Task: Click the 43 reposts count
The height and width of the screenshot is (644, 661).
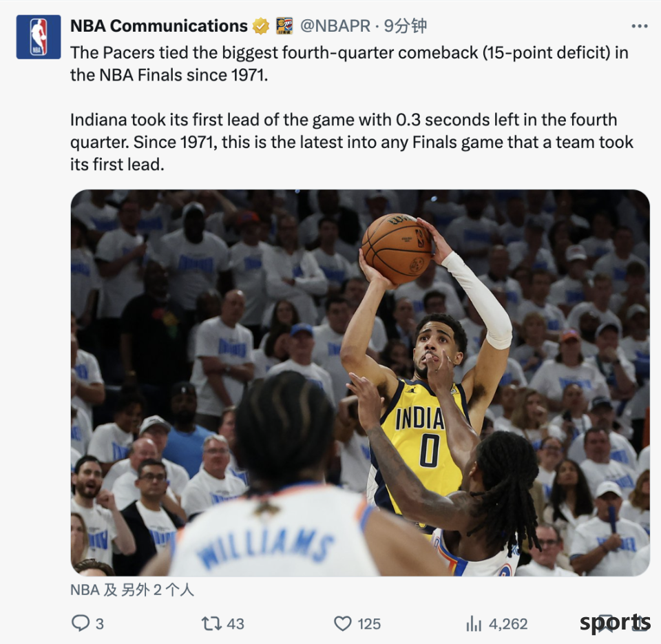Action: 235,624
